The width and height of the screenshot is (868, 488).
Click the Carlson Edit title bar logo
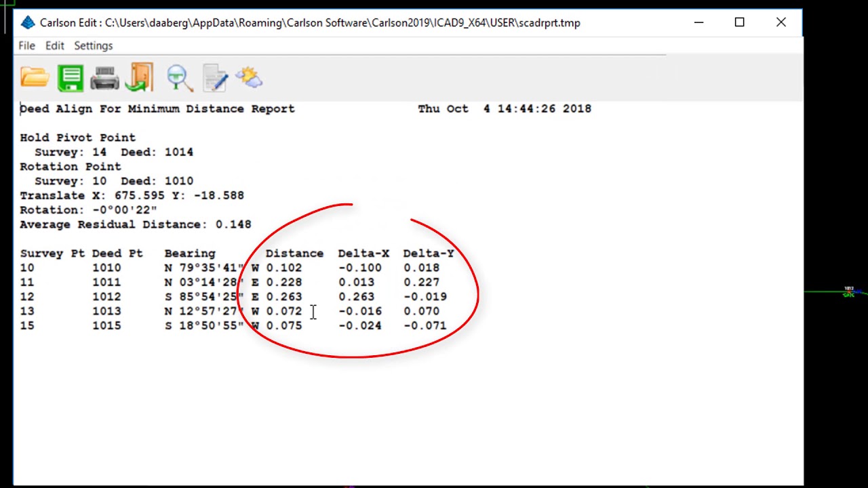click(x=28, y=22)
